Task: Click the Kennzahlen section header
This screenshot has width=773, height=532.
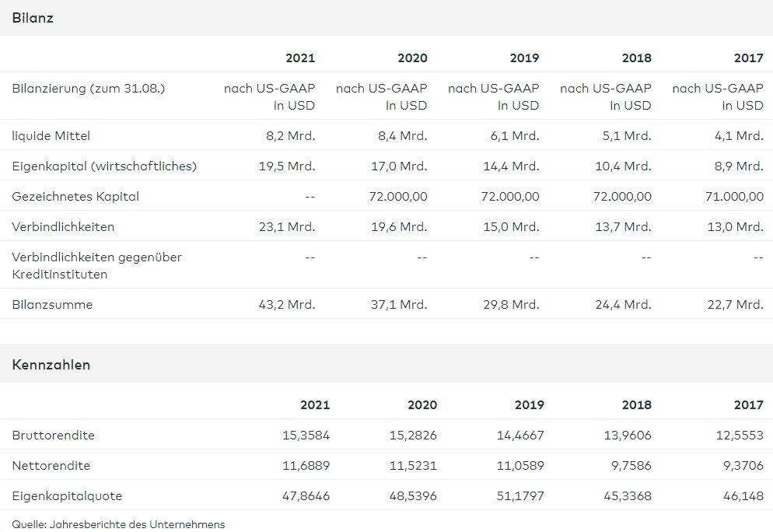Action: (x=51, y=365)
